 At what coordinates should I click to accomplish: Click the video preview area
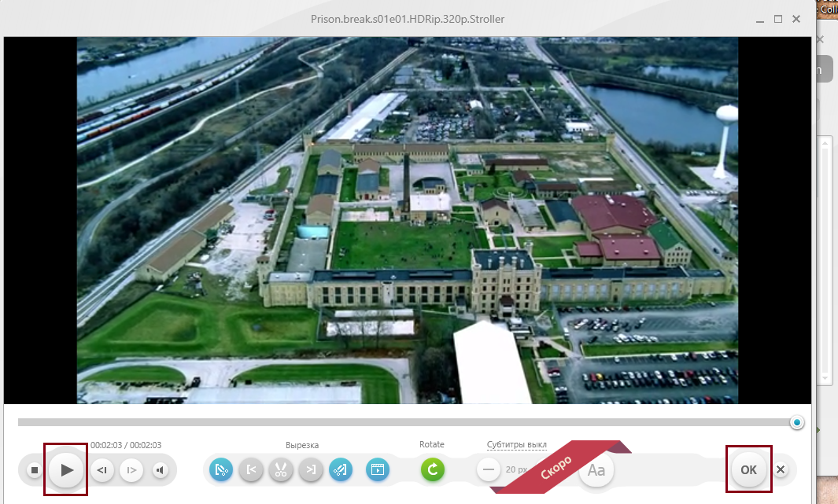click(x=407, y=220)
